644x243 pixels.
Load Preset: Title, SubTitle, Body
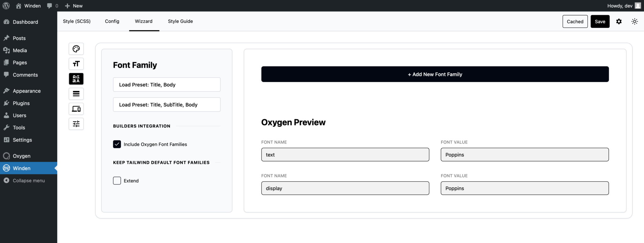click(x=167, y=105)
